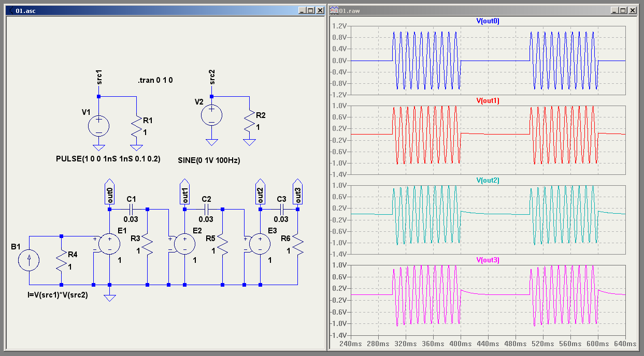Click the PULSE(1 0 0 1nS...) value text
The image size is (644, 356).
click(108, 159)
